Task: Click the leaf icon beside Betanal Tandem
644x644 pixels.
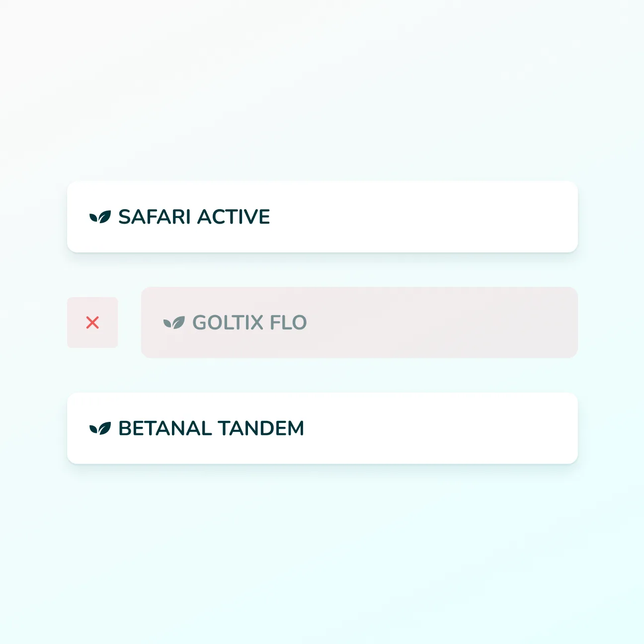Action: pos(100,428)
